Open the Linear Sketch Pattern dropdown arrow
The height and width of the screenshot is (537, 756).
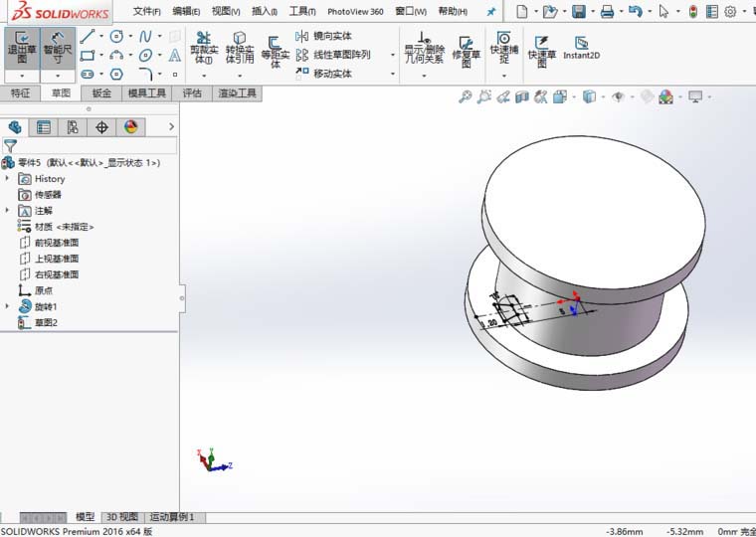pos(393,55)
